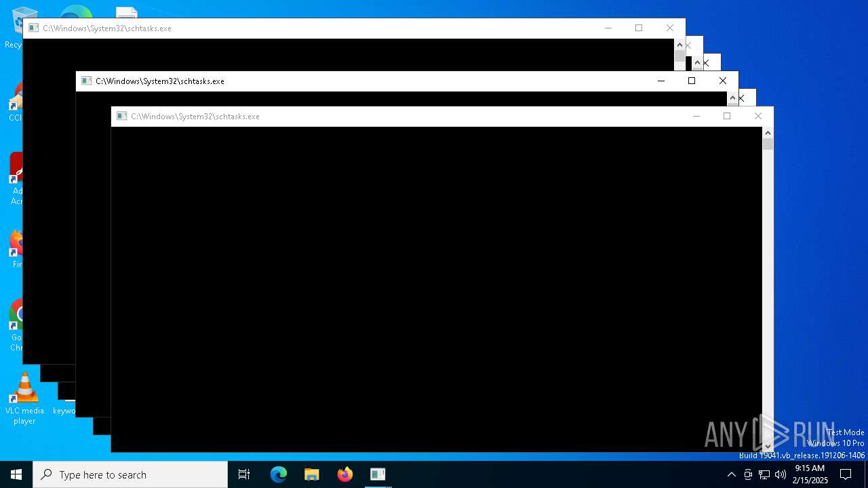Open the Recycle Bin desktop icon

[14, 28]
